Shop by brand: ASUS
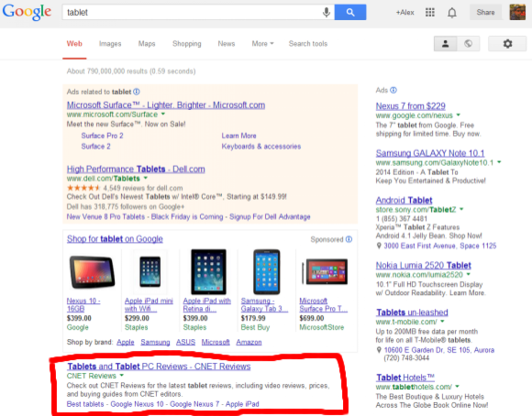Screen dimensions: 532x416 [185, 342]
